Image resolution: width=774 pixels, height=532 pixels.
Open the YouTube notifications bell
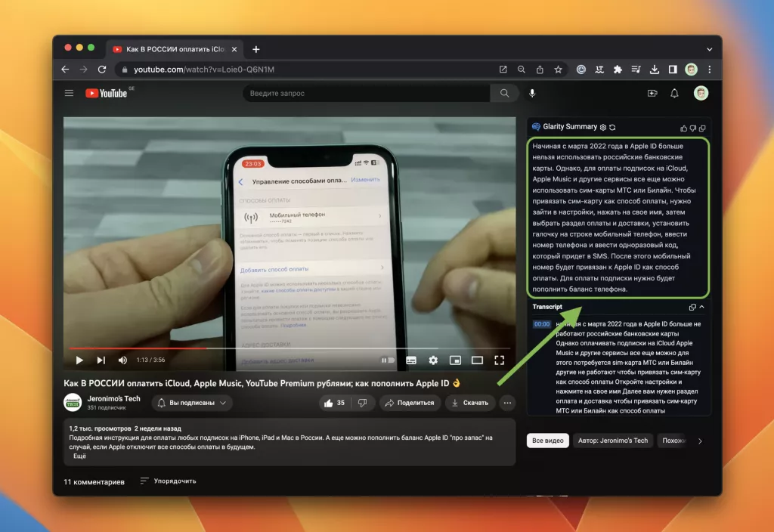(674, 93)
